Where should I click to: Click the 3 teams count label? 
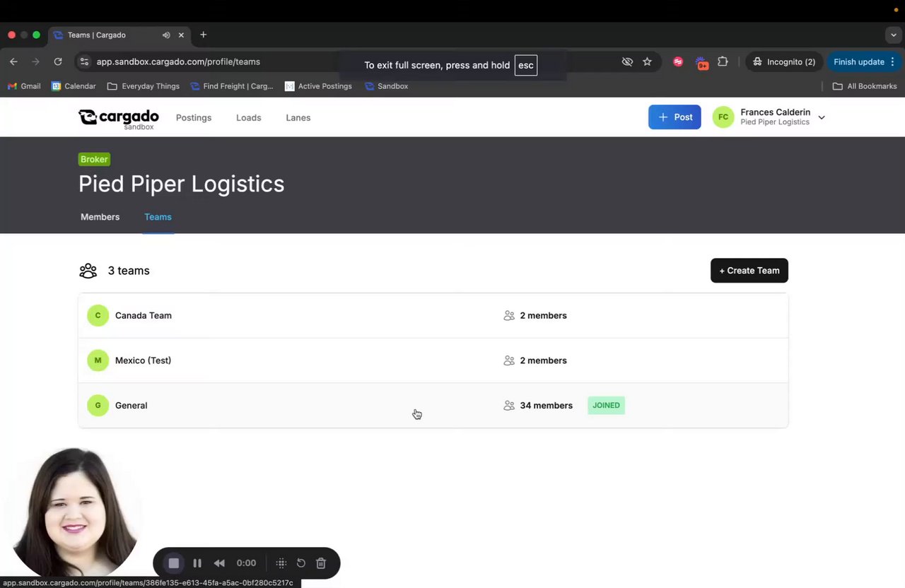[x=129, y=271]
